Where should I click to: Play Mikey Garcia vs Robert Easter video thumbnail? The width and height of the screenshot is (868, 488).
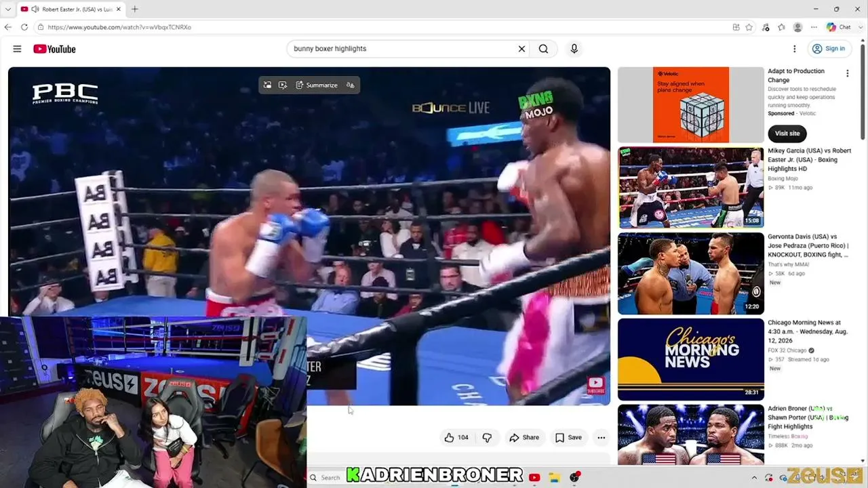[x=691, y=188]
